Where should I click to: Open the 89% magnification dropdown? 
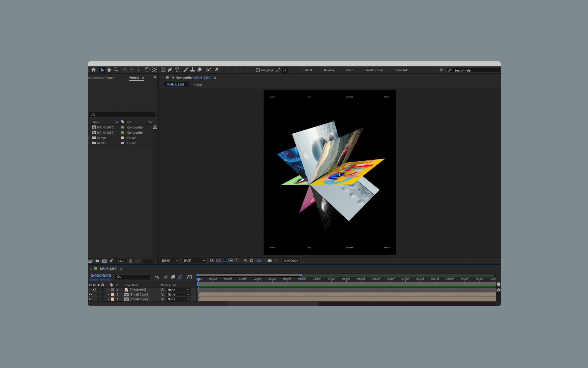(170, 261)
